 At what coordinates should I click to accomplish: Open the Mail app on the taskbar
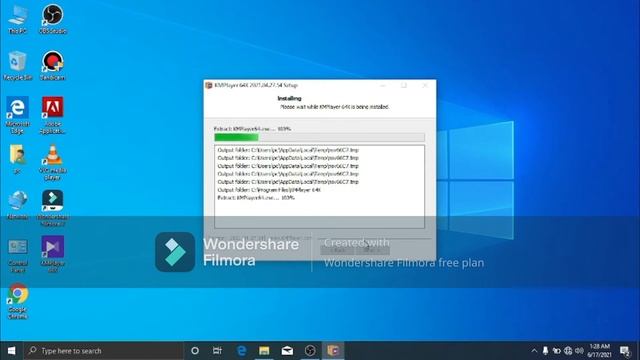287,351
